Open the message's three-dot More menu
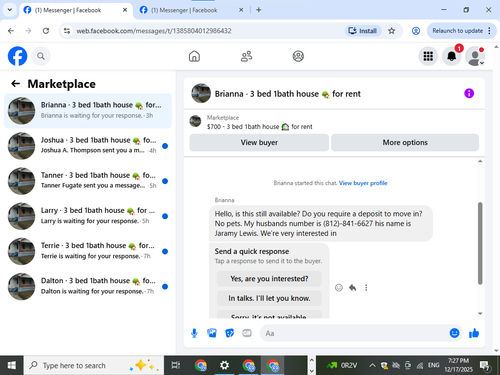This screenshot has width=500, height=375. tap(366, 288)
